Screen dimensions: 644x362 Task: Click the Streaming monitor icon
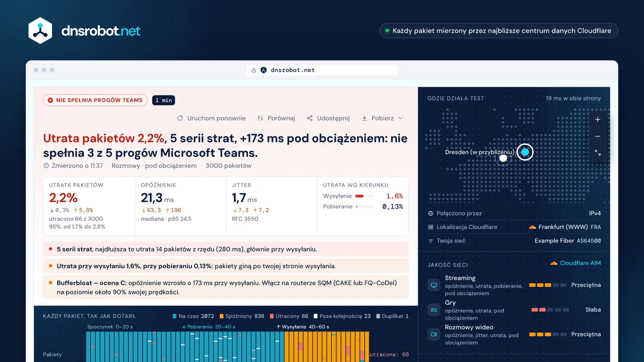(434, 285)
